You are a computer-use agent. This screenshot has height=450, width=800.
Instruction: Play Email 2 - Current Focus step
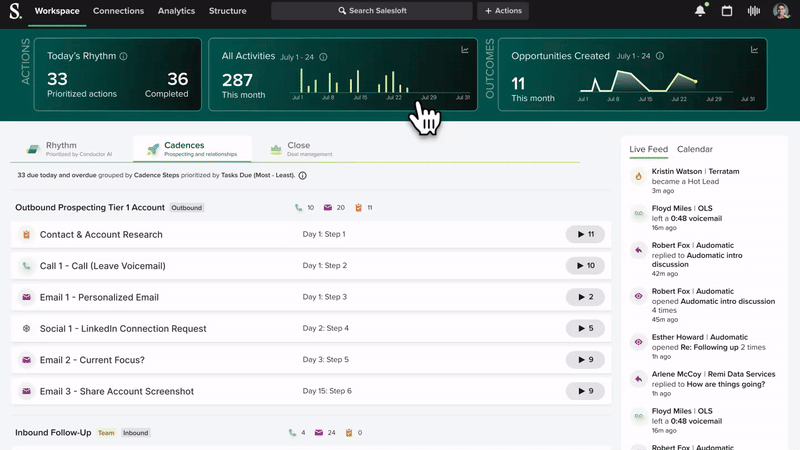pos(585,360)
